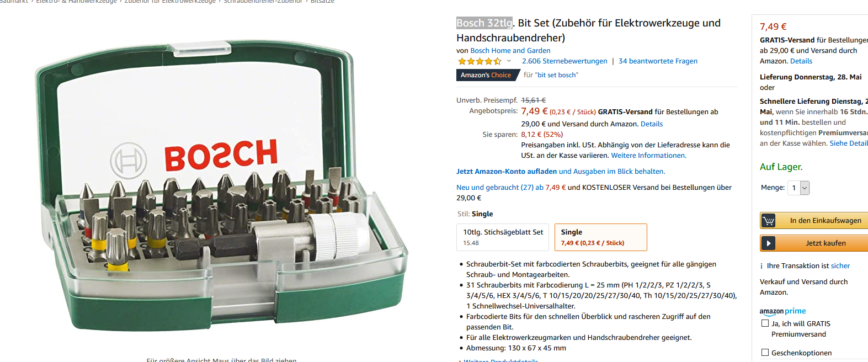Click the star rating icons
This screenshot has height=362, width=868.
coord(480,61)
